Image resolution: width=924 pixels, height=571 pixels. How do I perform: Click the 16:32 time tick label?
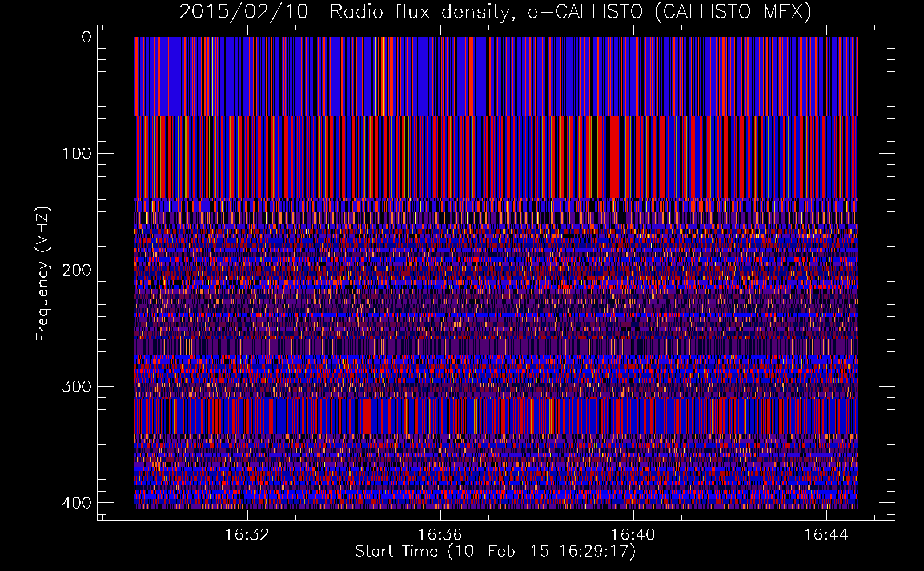[247, 535]
